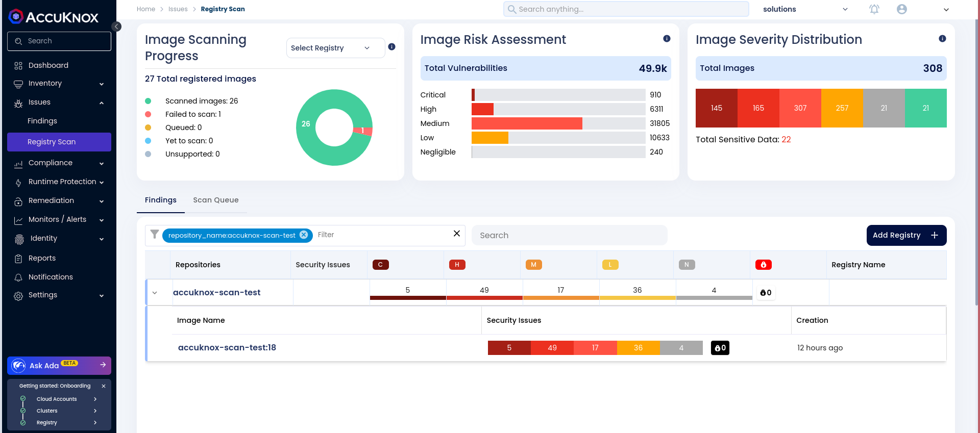
Task: Go to Home breadcrumb
Action: (146, 9)
